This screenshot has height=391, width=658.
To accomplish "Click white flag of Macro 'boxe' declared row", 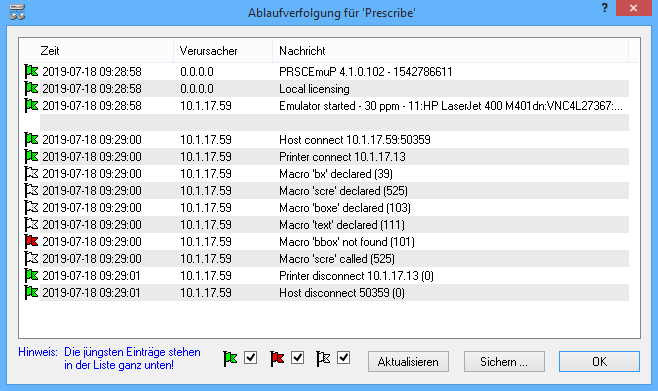I will click(31, 207).
